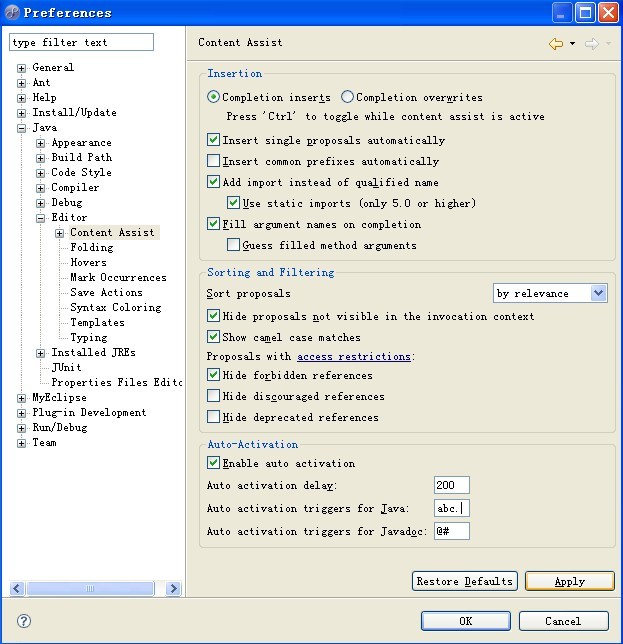Open Properties Files Editor page
Viewport: 623px width, 644px height.
click(117, 382)
